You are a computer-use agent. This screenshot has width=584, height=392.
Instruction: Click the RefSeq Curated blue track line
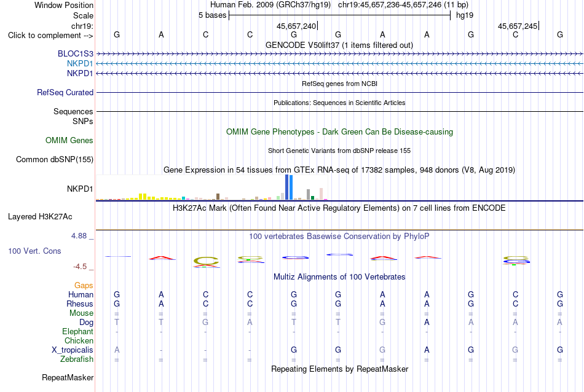click(x=339, y=92)
